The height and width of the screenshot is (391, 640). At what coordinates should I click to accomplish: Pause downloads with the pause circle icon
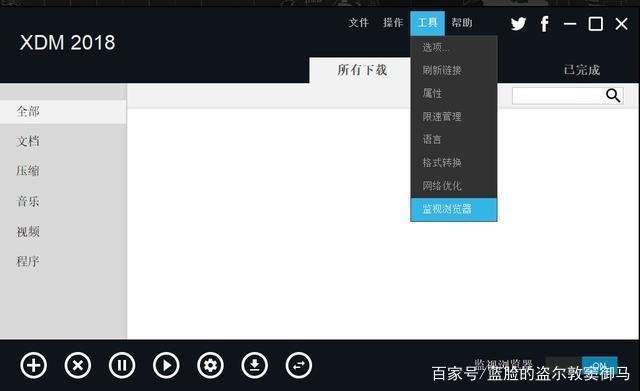click(122, 365)
